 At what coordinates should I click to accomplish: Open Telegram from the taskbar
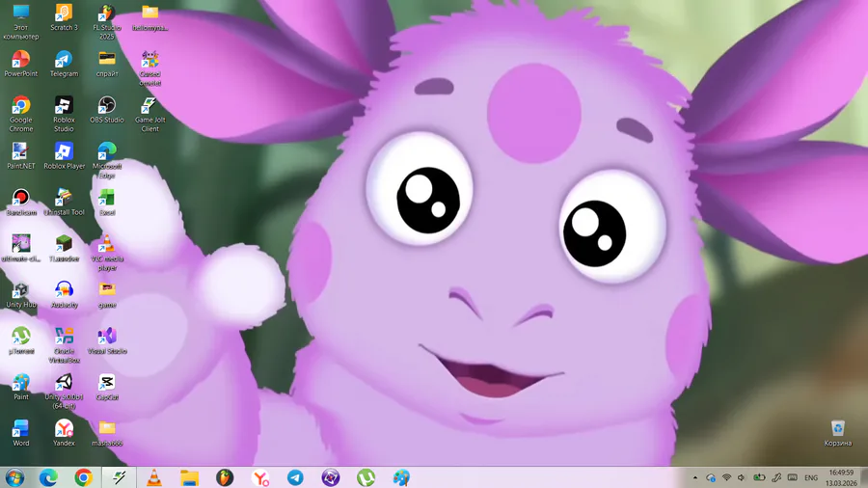[295, 477]
